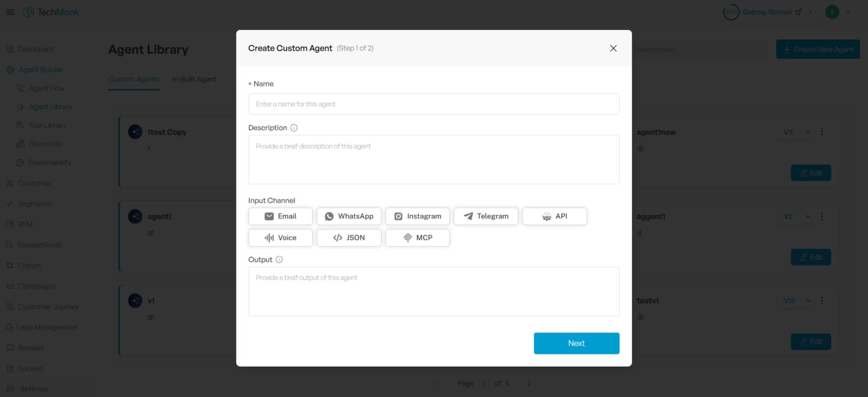Expand Getting Started chevron arrow
Viewport: 868px width, 397px height.
pyautogui.click(x=811, y=12)
